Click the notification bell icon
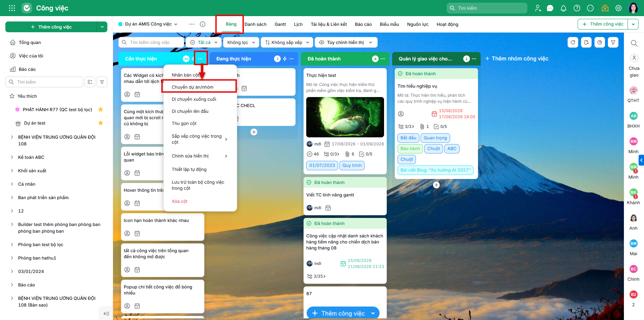 (x=563, y=8)
